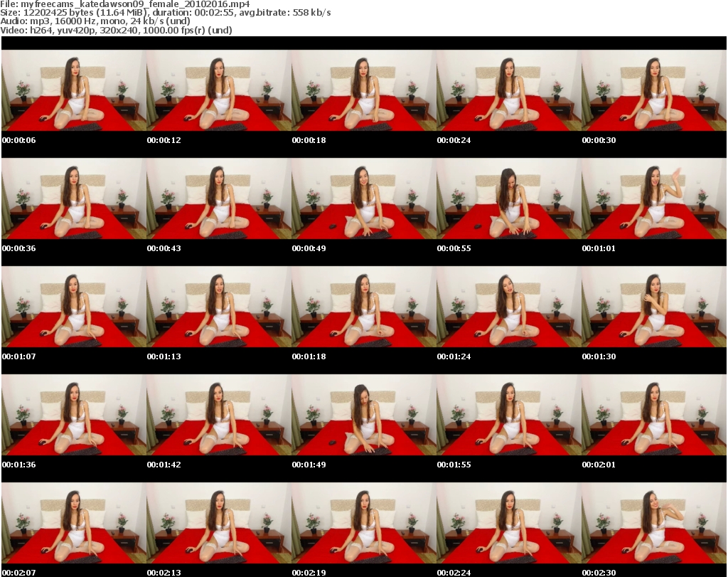Screen dimensions: 728x577
Task: Click the 00:01:49 timestamp label
Action: pyautogui.click(x=309, y=465)
